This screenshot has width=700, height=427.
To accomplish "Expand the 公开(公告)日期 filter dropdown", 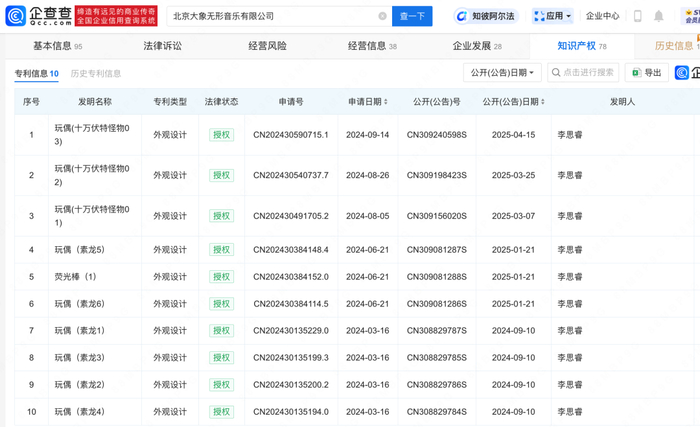I will point(502,73).
